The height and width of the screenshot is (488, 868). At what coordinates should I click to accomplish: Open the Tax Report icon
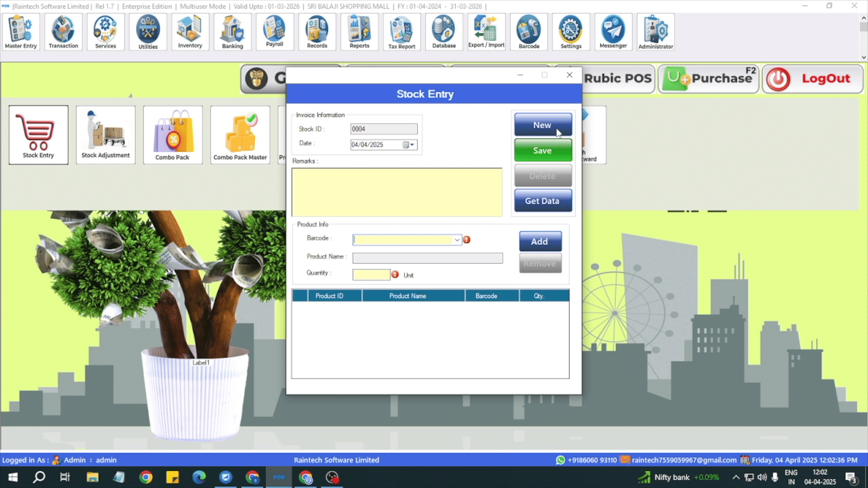click(401, 32)
